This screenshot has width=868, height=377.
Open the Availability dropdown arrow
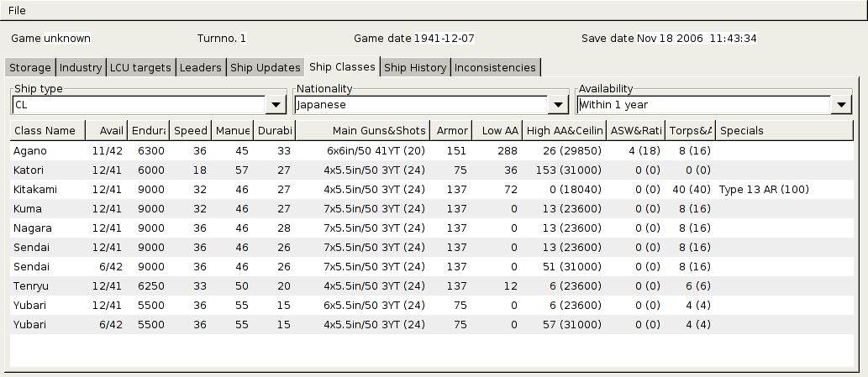pyautogui.click(x=841, y=104)
